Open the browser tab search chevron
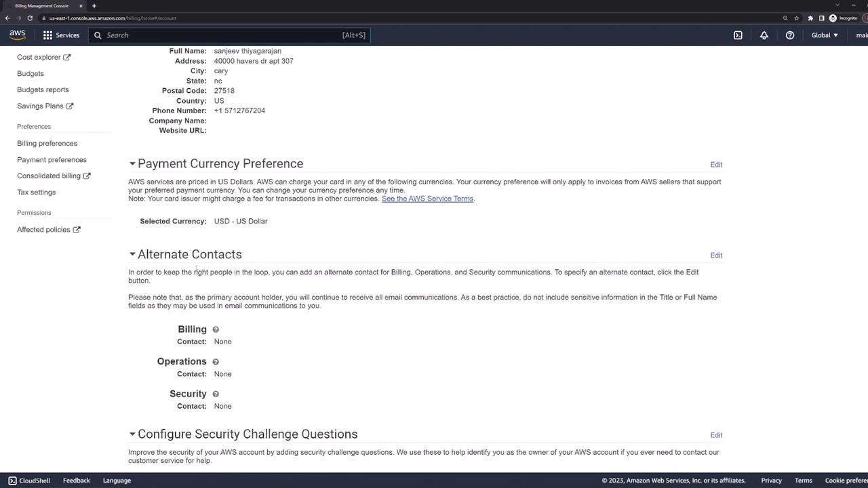The height and width of the screenshot is (488, 868). tap(837, 5)
